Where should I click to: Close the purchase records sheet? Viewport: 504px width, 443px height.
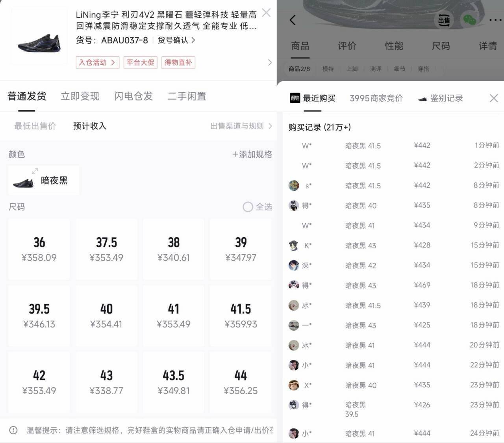tap(494, 98)
